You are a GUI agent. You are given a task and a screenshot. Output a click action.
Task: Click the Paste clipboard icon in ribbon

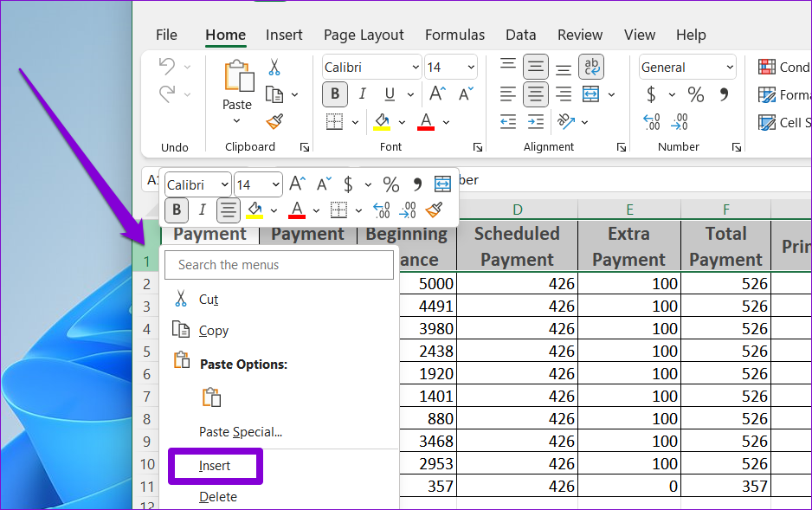237,77
